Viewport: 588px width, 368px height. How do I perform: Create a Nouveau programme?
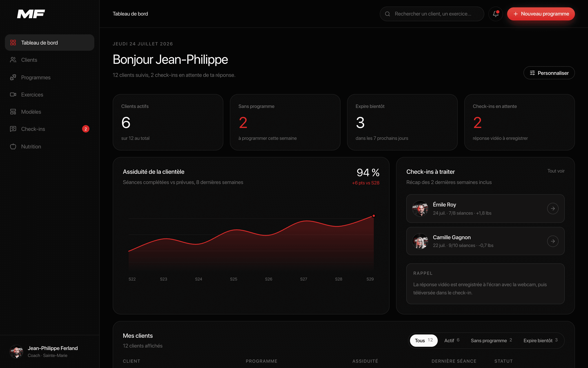[x=541, y=14]
